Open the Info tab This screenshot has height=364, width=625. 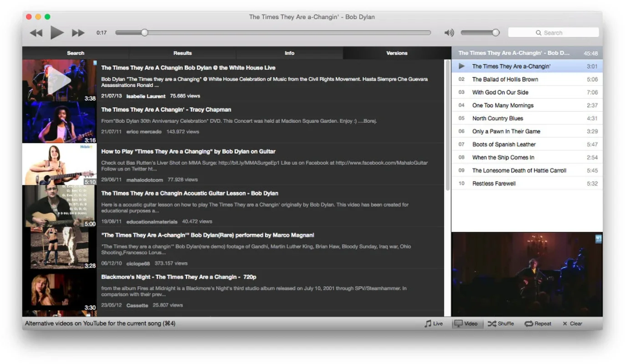290,53
